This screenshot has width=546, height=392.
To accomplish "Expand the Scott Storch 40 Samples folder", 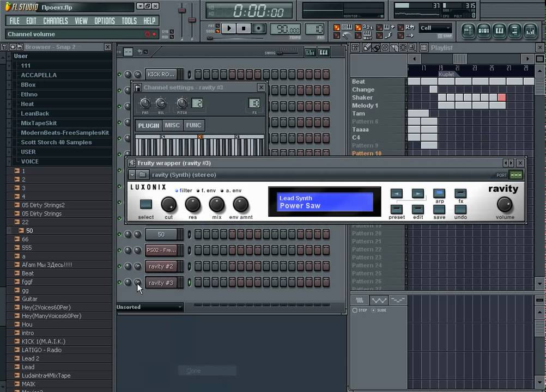I will 56,142.
